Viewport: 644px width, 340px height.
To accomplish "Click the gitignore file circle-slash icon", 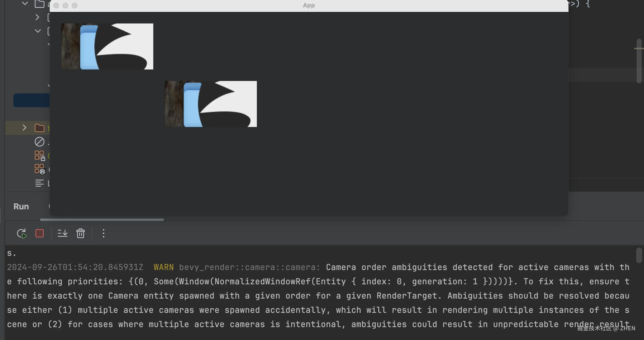I will point(39,142).
